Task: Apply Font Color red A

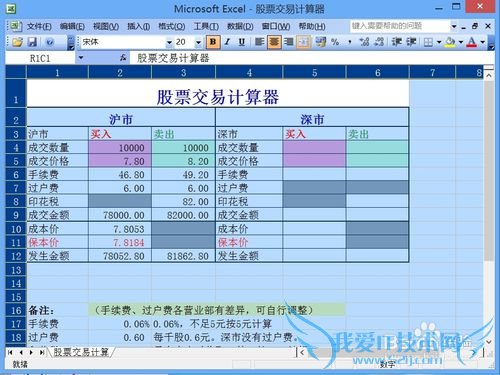Action: (472, 42)
